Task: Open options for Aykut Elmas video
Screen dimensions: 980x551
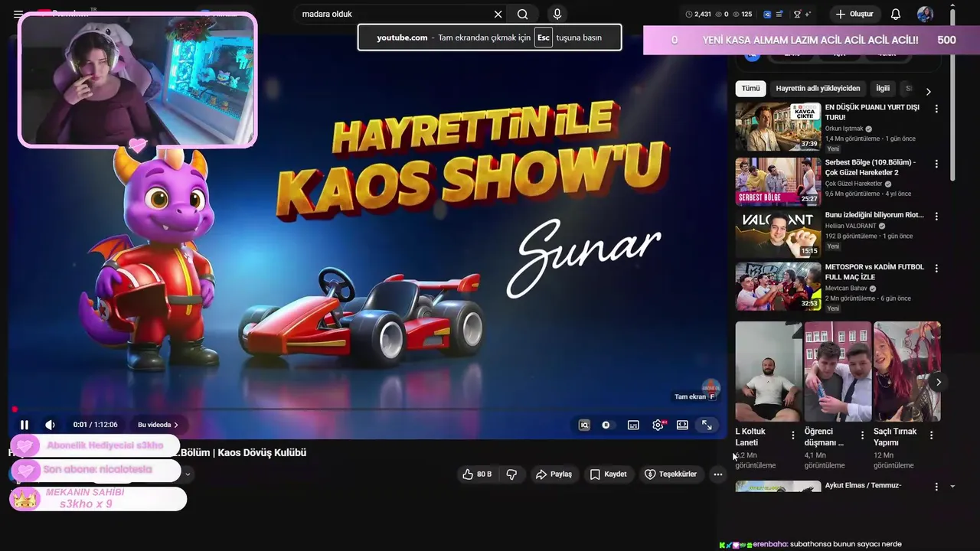Action: click(x=936, y=487)
